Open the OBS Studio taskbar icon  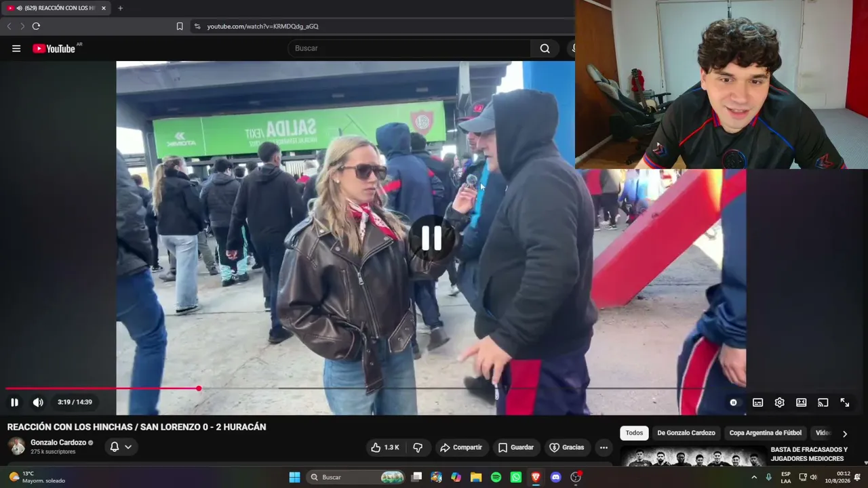(576, 477)
